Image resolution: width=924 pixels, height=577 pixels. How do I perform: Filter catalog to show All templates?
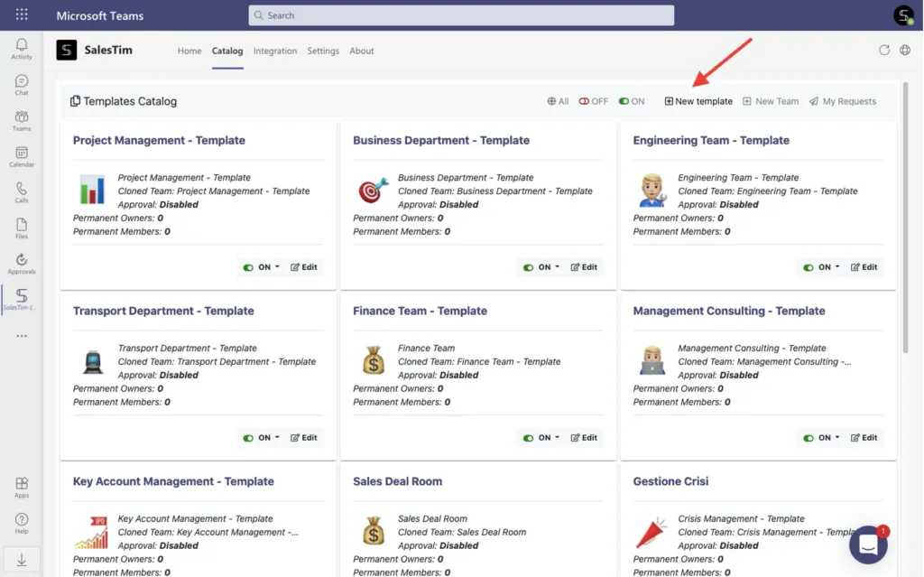558,101
